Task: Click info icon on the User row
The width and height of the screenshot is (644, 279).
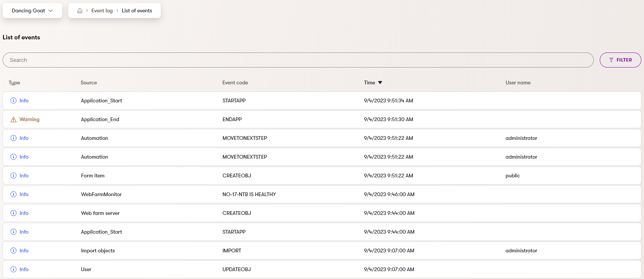Action: pyautogui.click(x=13, y=269)
